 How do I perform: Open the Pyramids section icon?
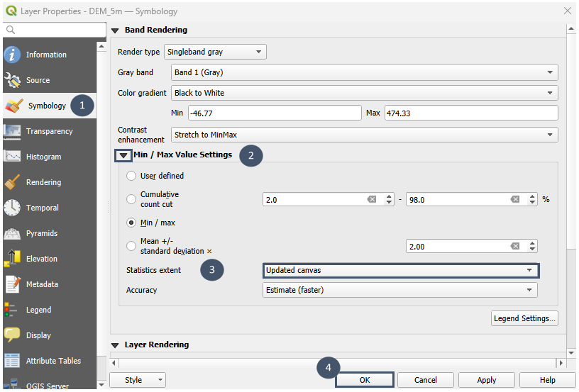click(13, 233)
